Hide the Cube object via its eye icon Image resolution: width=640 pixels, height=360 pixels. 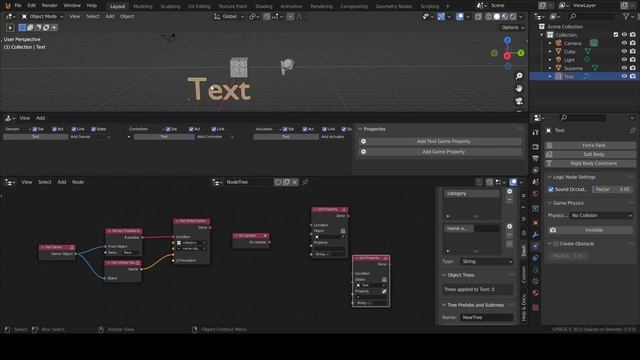click(624, 51)
